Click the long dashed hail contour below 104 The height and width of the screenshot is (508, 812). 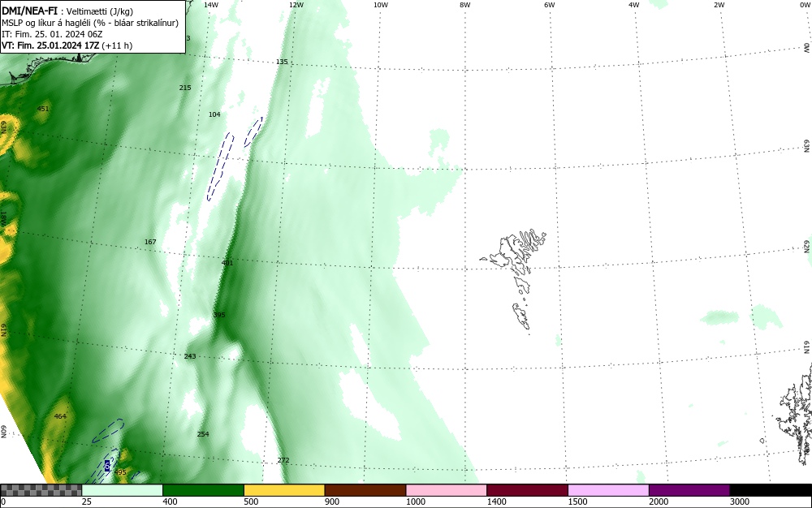coord(221,166)
